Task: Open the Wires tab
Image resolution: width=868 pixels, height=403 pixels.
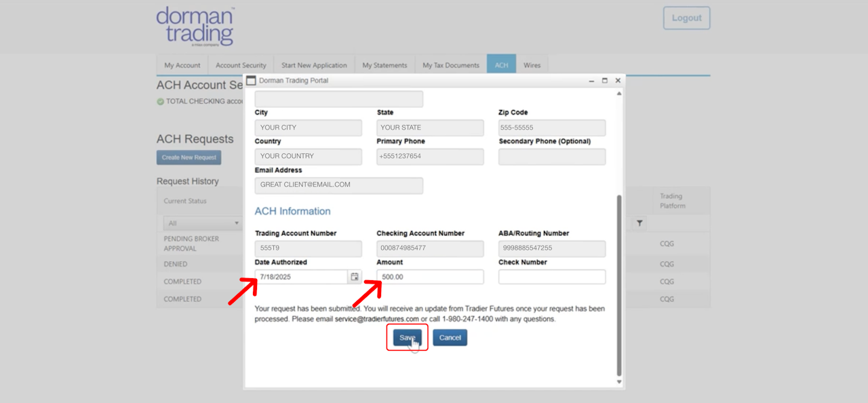Action: point(532,65)
